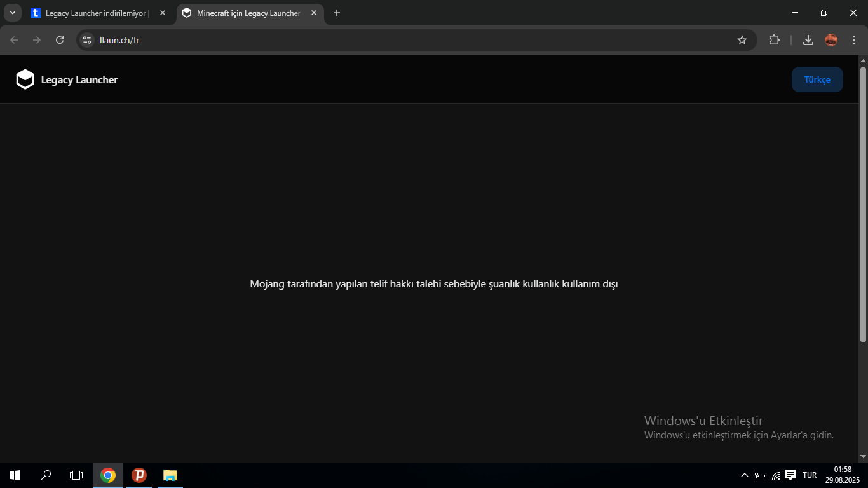Click the scrollbar down arrow

863,457
